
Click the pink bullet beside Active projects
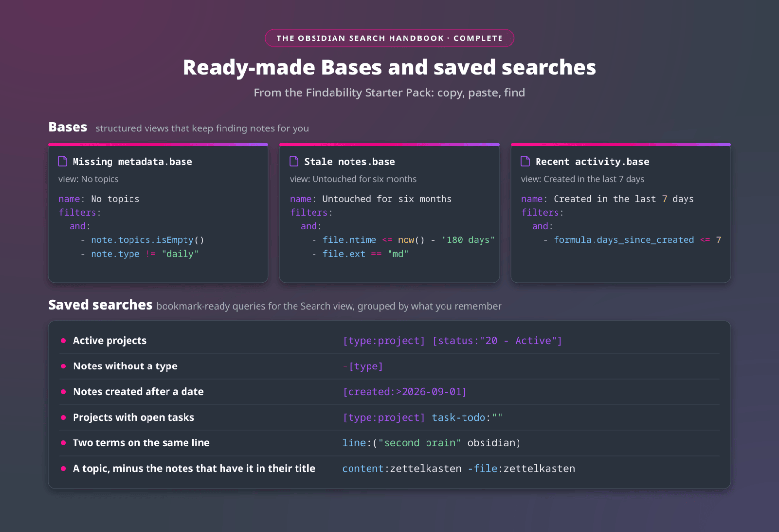coord(63,341)
